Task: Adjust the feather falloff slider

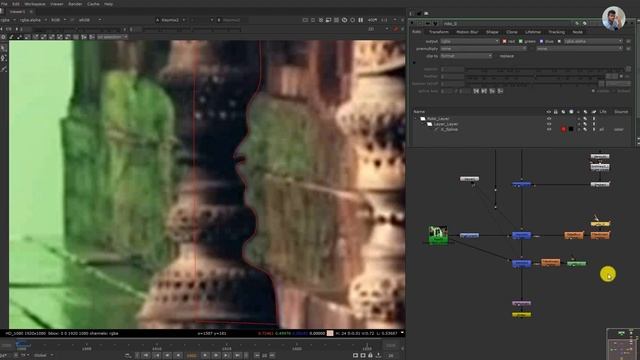Action: click(531, 84)
